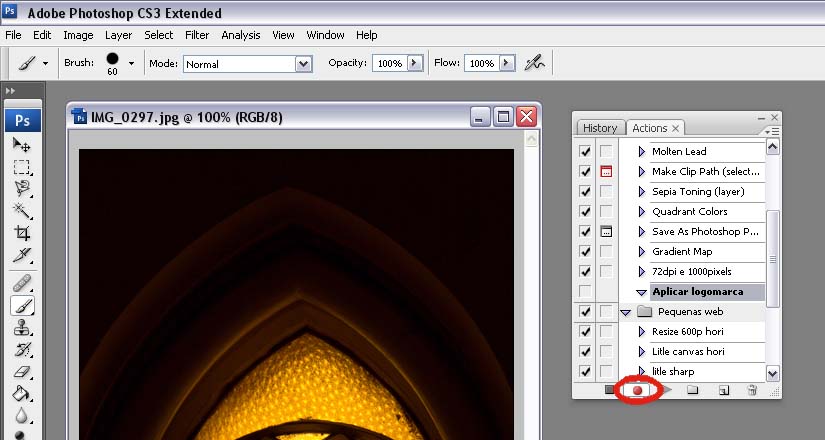Expand the Sepia Toning action
825x440 pixels.
[x=642, y=191]
